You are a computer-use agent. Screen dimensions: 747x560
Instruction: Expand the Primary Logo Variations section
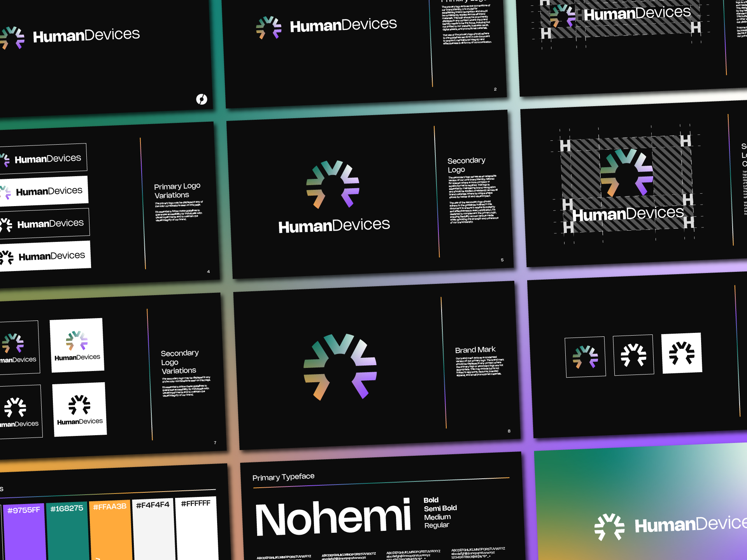177,191
